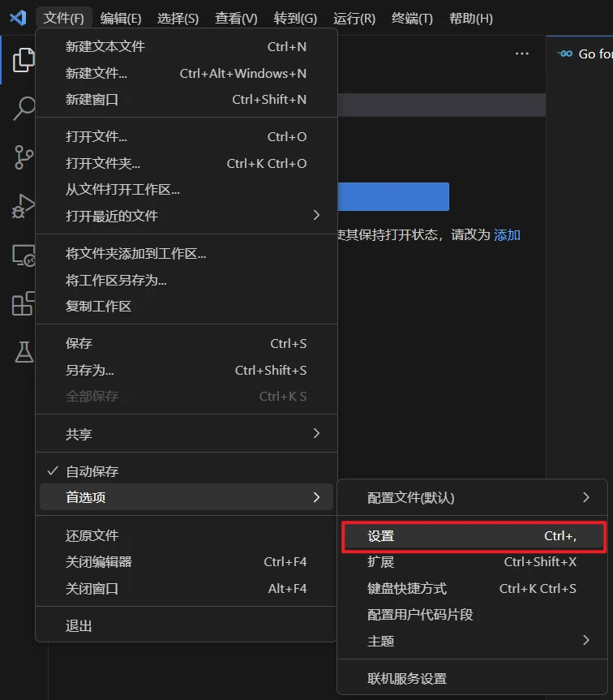This screenshot has height=700, width=613.
Task: Choose 将文件夹添加到工作区... item
Action: (x=186, y=253)
